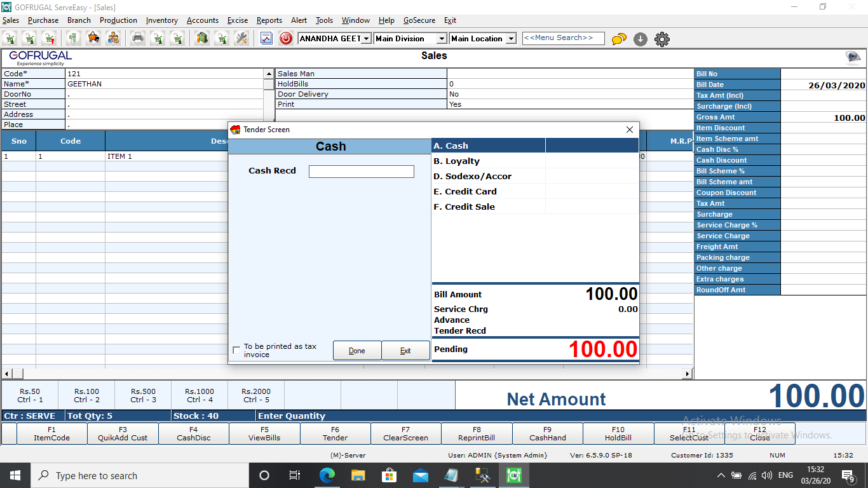Open the Purchase menu
The image size is (868, 488).
43,20
